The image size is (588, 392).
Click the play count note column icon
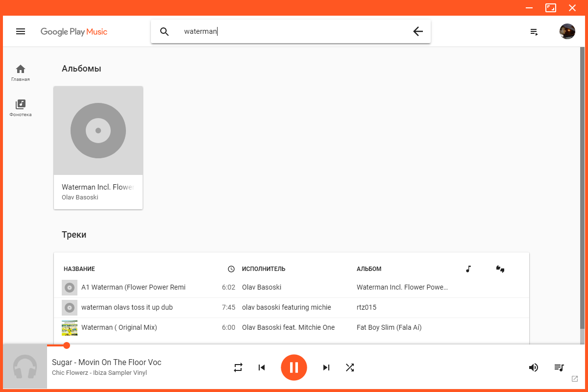click(468, 269)
